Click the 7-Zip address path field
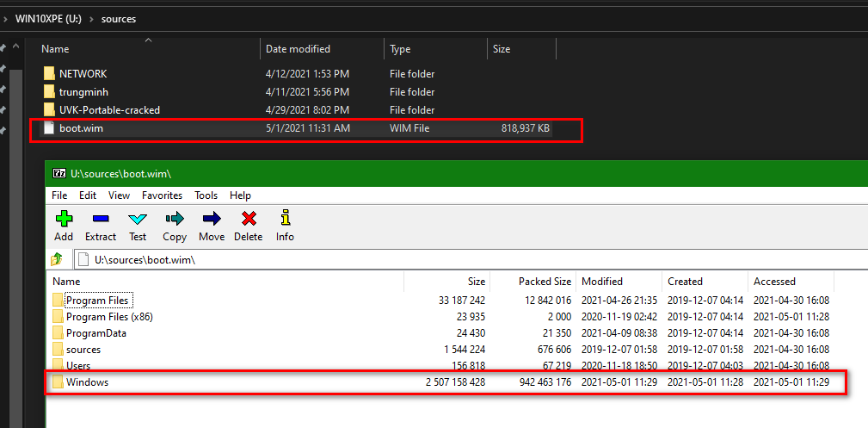Viewport: 868px width, 428px height. [471, 258]
